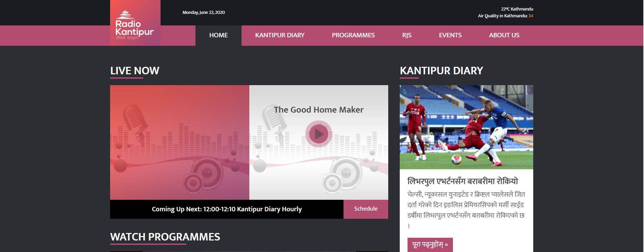Viewport: 644px width, 252px height.
Task: Click the पूरा पढ्नुहोस् read more button
Action: pos(430,245)
